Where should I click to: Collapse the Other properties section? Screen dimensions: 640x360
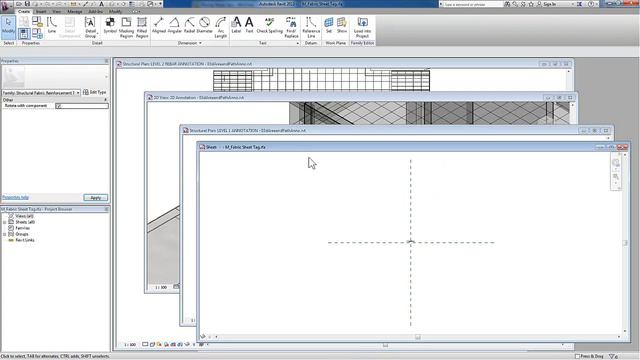pyautogui.click(x=105, y=100)
